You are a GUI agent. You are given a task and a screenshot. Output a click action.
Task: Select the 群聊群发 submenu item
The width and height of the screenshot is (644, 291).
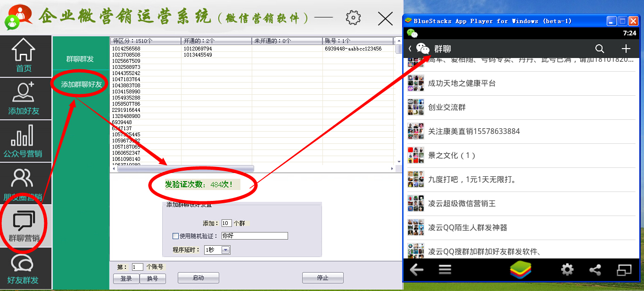pos(80,59)
